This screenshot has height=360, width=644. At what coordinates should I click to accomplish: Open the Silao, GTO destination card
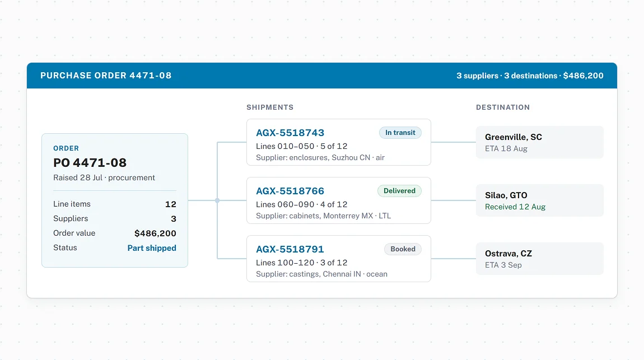click(x=540, y=200)
